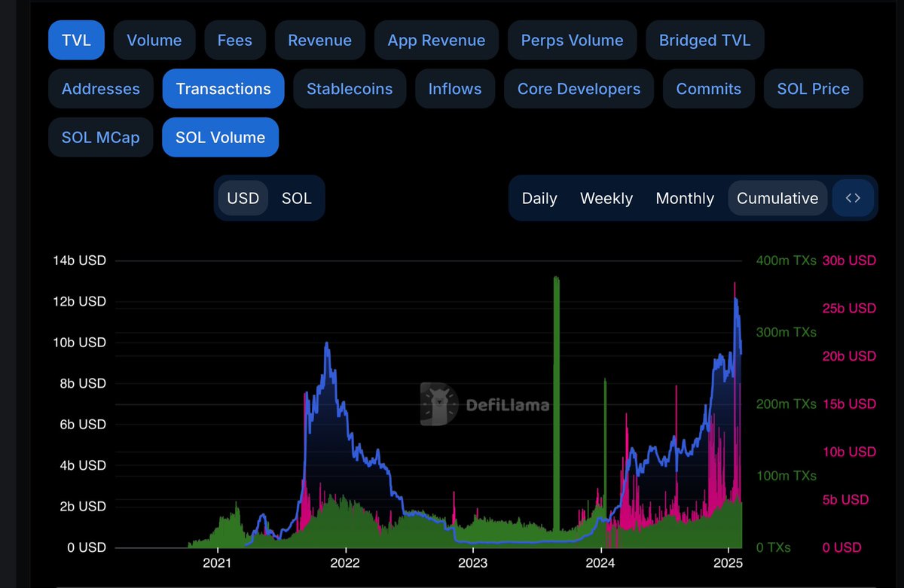
Task: Toggle the TVL metric chip
Action: click(x=76, y=41)
